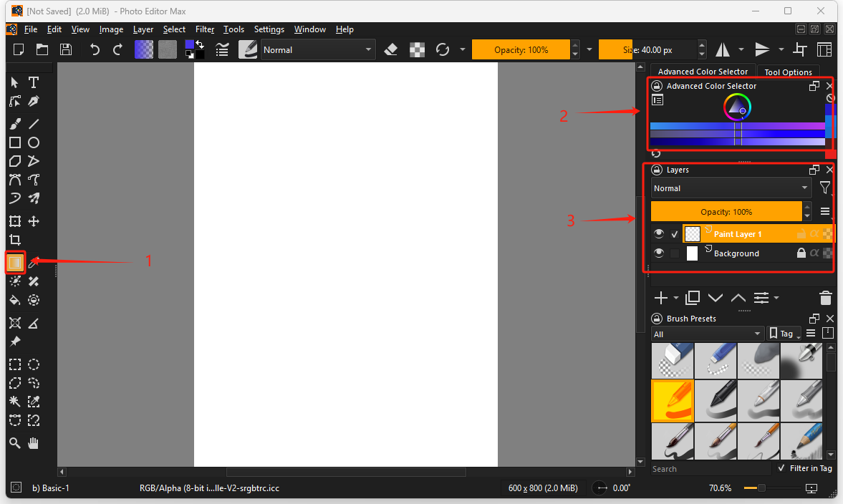Select the Rectangle shape tool
The image size is (843, 504).
[x=15, y=142]
